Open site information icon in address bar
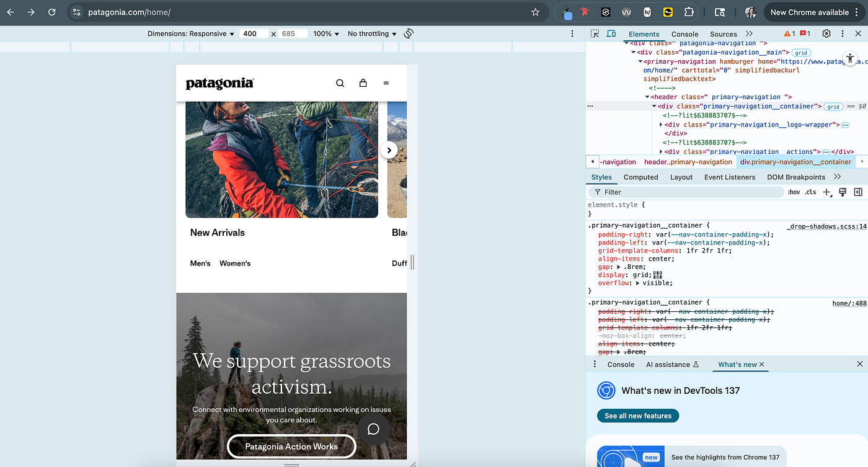 click(76, 12)
